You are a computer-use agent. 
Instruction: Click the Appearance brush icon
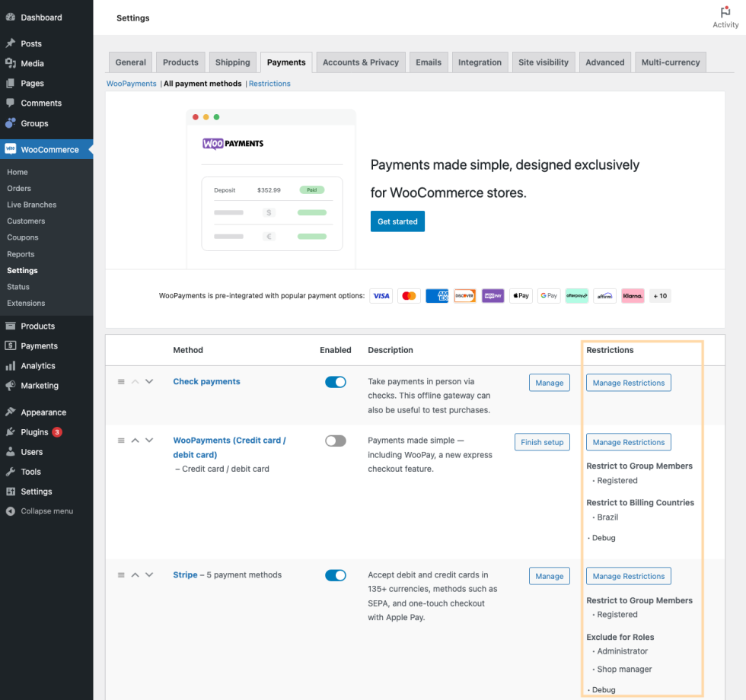click(x=11, y=412)
